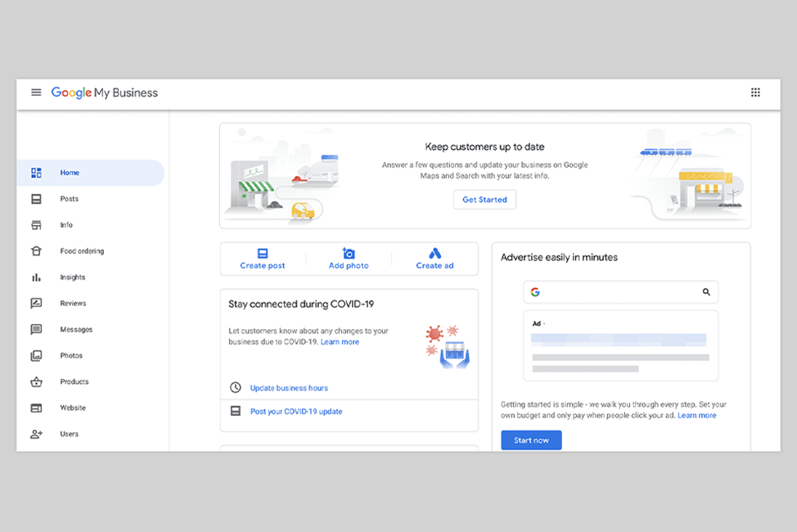
Task: Open the hamburger main menu
Action: click(x=36, y=92)
